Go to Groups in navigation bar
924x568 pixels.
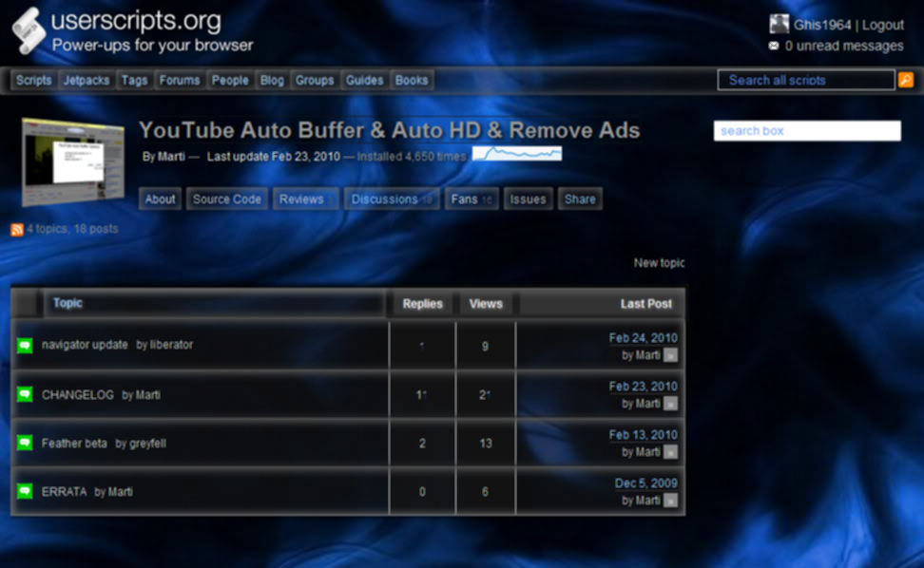tap(315, 80)
